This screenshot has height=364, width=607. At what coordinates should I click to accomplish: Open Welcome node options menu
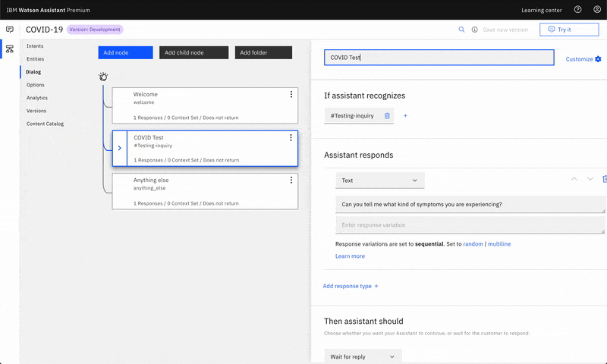[x=291, y=94]
